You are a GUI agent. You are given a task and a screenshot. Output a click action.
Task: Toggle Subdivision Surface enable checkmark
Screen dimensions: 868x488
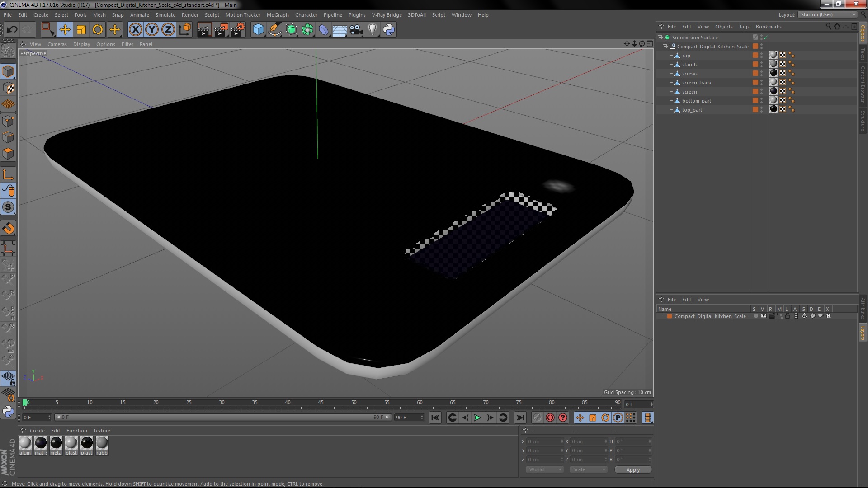(x=765, y=38)
